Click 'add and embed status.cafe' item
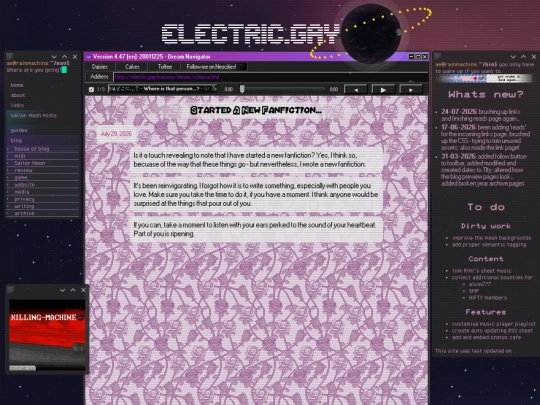The height and width of the screenshot is (405, 540). 486,337
